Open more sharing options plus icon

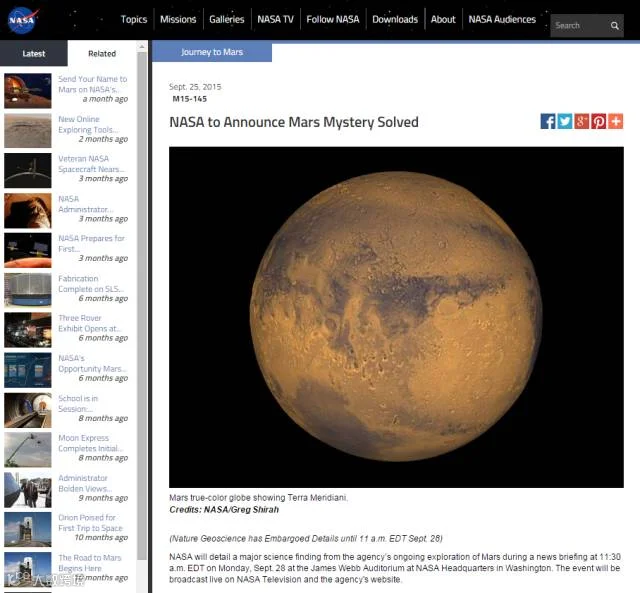616,121
